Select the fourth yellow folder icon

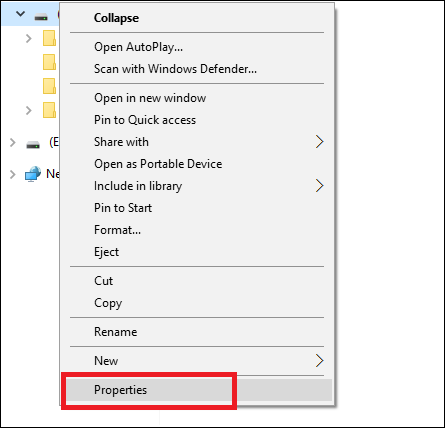pos(49,110)
